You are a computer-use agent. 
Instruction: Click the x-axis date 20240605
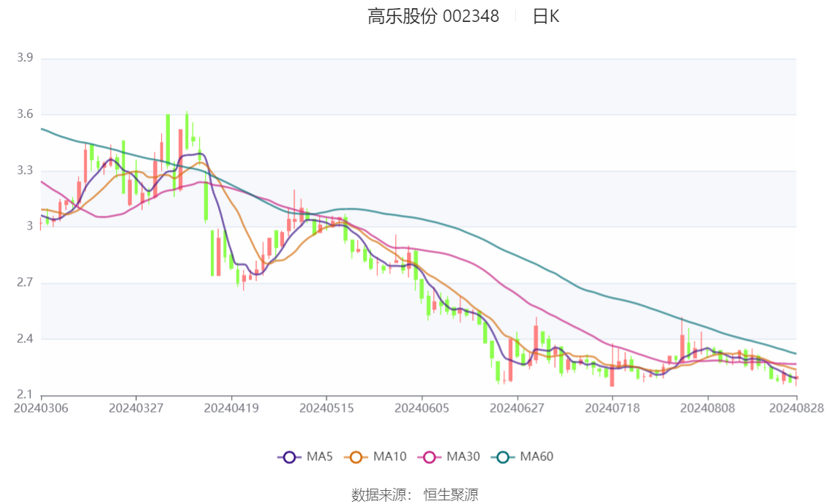[422, 408]
